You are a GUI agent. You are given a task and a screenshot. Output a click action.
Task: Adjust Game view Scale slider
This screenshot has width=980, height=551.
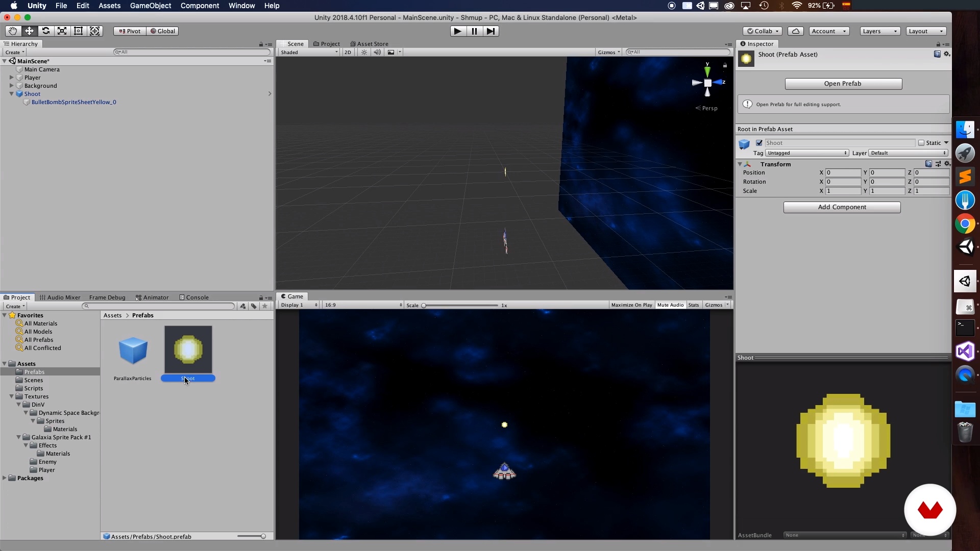click(x=459, y=305)
